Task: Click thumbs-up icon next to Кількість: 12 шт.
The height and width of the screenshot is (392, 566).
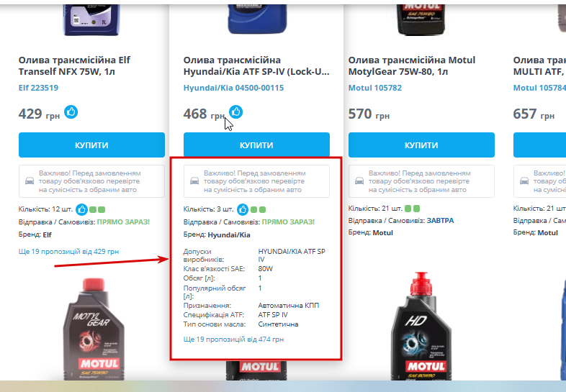Action: tap(82, 209)
